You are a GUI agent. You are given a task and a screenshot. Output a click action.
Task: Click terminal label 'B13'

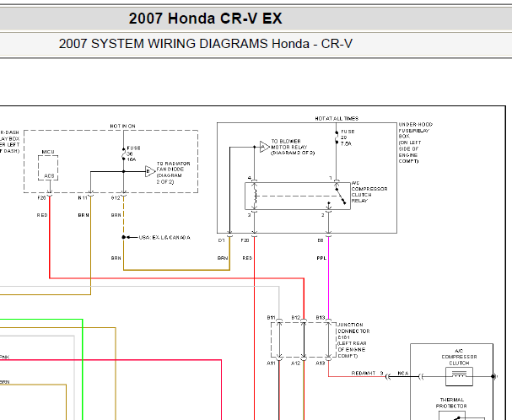pyautogui.click(x=321, y=317)
